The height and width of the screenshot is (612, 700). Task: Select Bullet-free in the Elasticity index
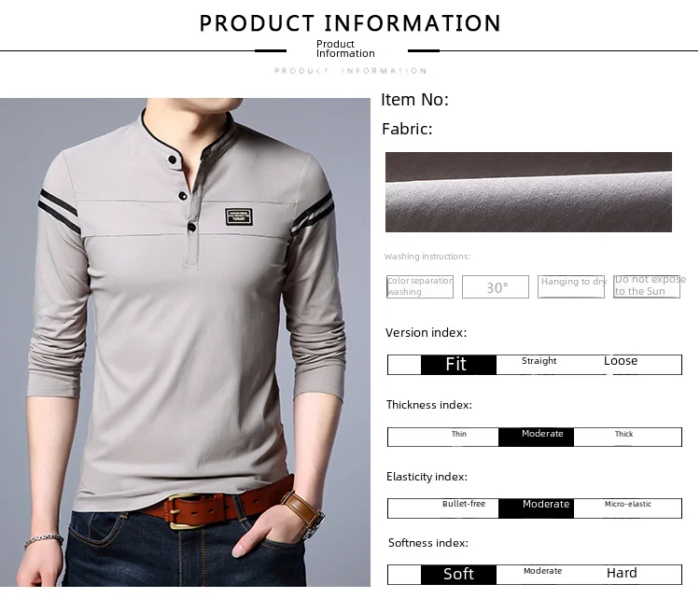pos(463,504)
